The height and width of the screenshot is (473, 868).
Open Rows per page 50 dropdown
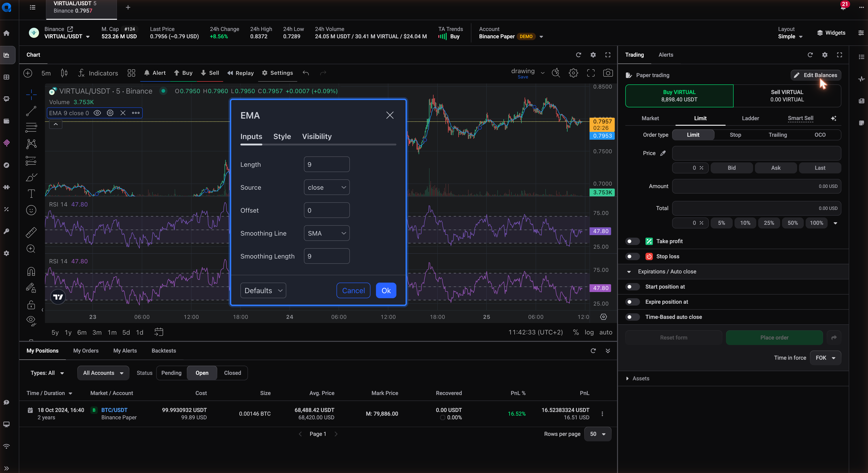tap(597, 434)
